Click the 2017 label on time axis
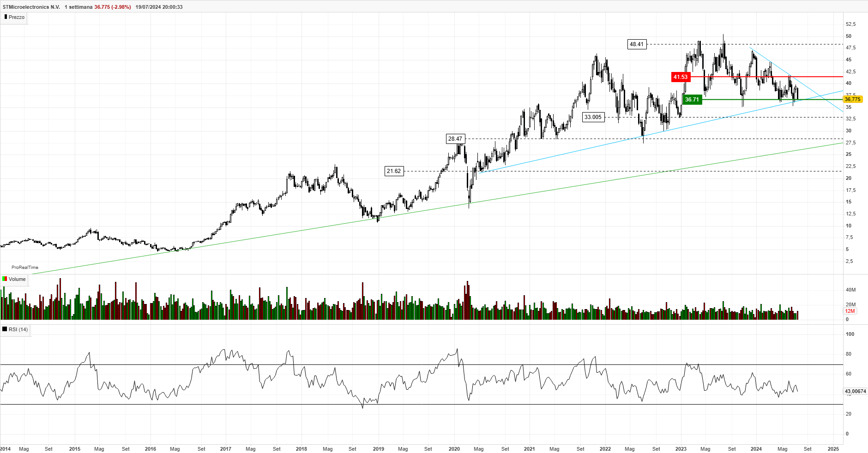The height and width of the screenshot is (453, 868). pos(226,449)
